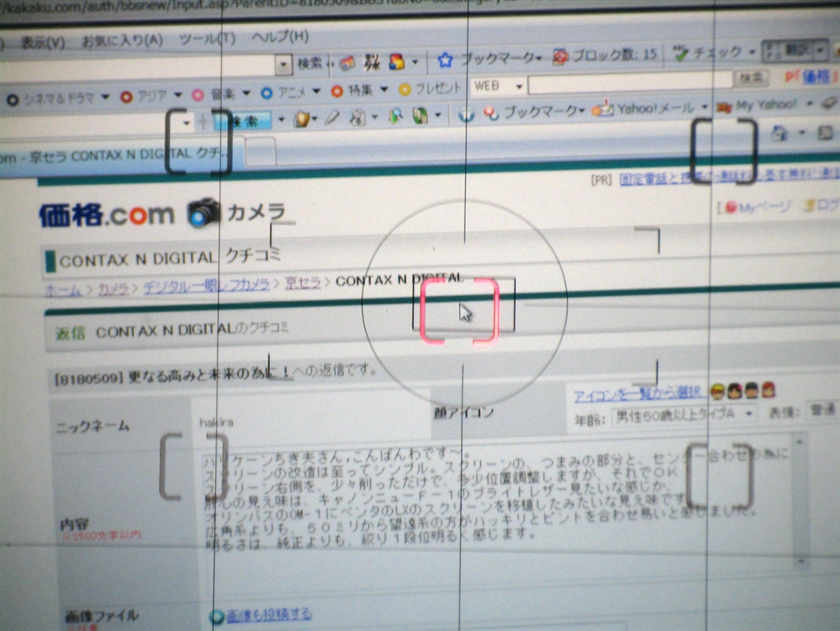This screenshot has width=840, height=631.
Task: Open the お気に入り(A) menu
Action: (122, 40)
